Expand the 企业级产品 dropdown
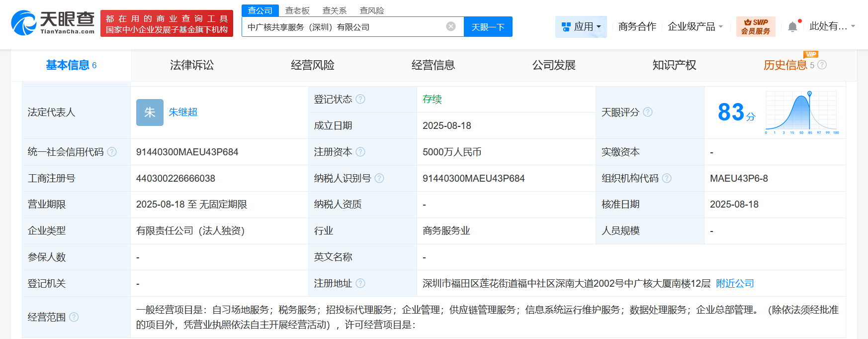The height and width of the screenshot is (339, 868). pyautogui.click(x=695, y=27)
